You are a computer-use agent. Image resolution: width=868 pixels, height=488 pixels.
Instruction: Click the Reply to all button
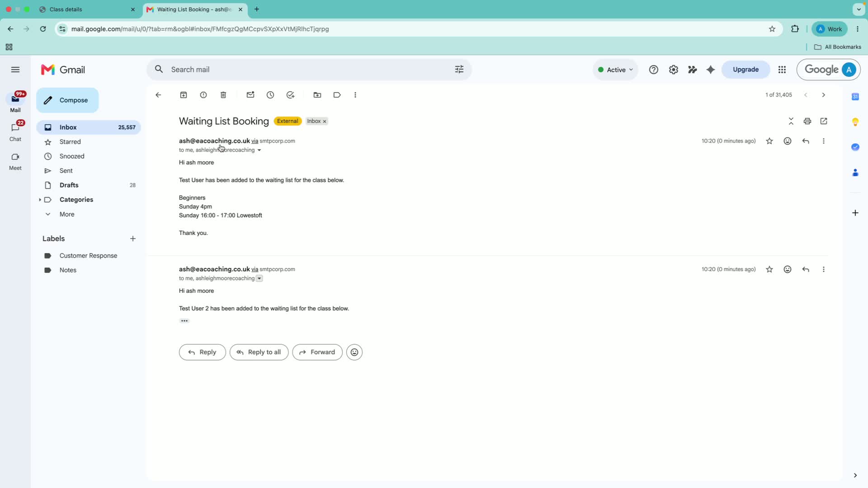click(x=259, y=352)
